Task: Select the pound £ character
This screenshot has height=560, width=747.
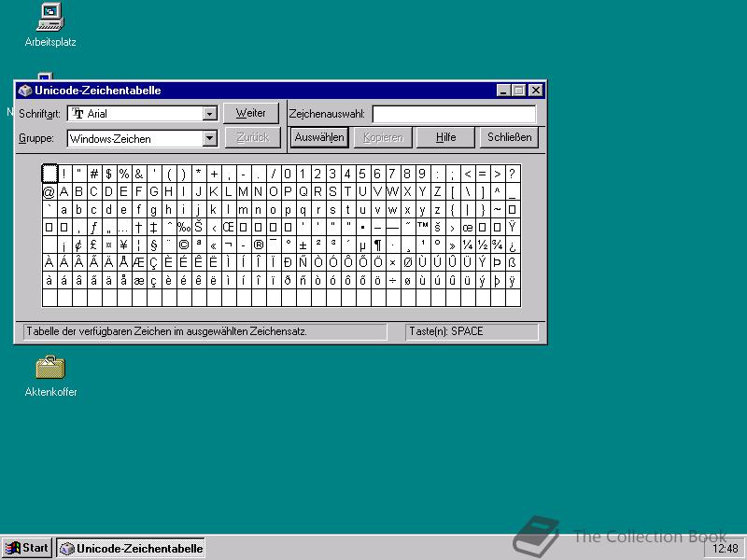Action: 94,245
